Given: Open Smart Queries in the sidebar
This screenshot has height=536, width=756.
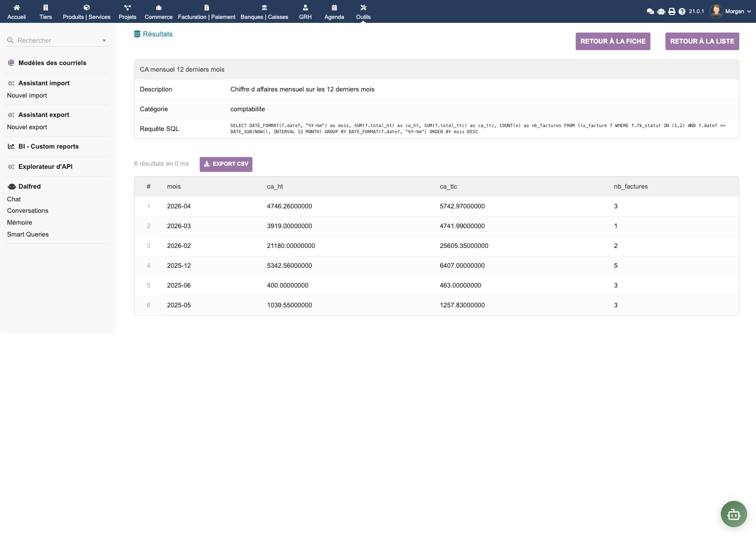Looking at the screenshot, I should [x=28, y=234].
